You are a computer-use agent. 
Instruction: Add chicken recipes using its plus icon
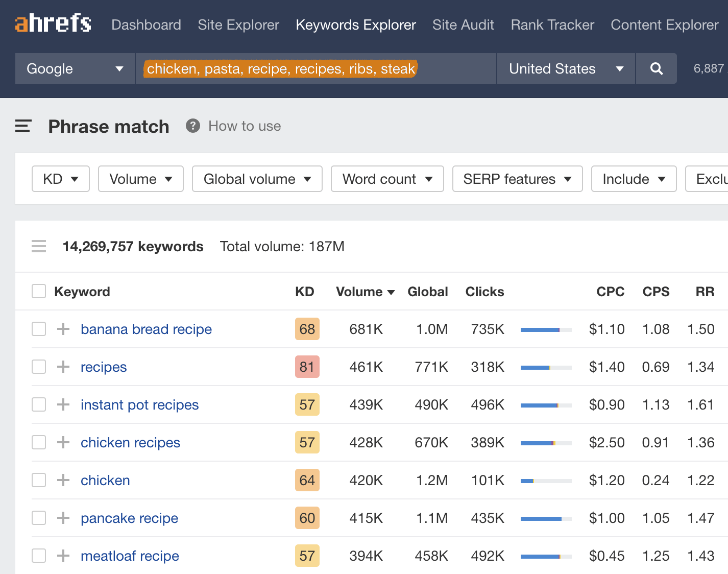click(x=63, y=442)
